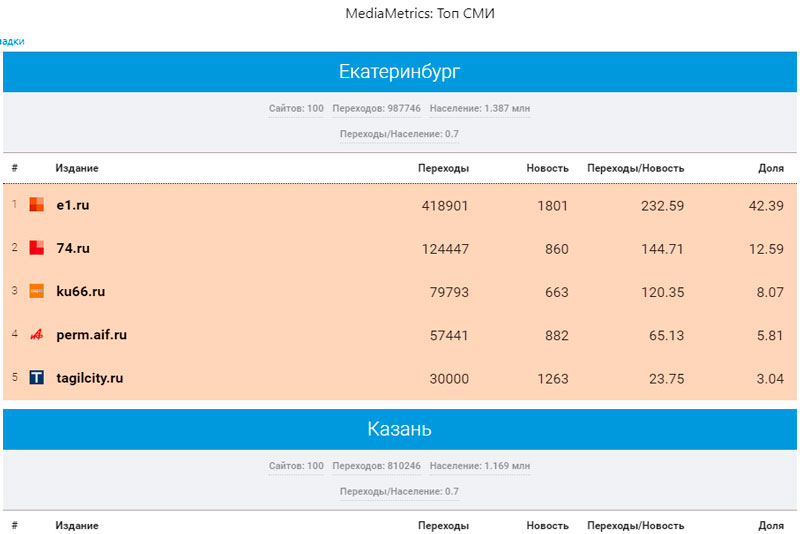This screenshot has width=800, height=534.
Task: Sort Екатеринбург table by Новость column
Action: 547,168
